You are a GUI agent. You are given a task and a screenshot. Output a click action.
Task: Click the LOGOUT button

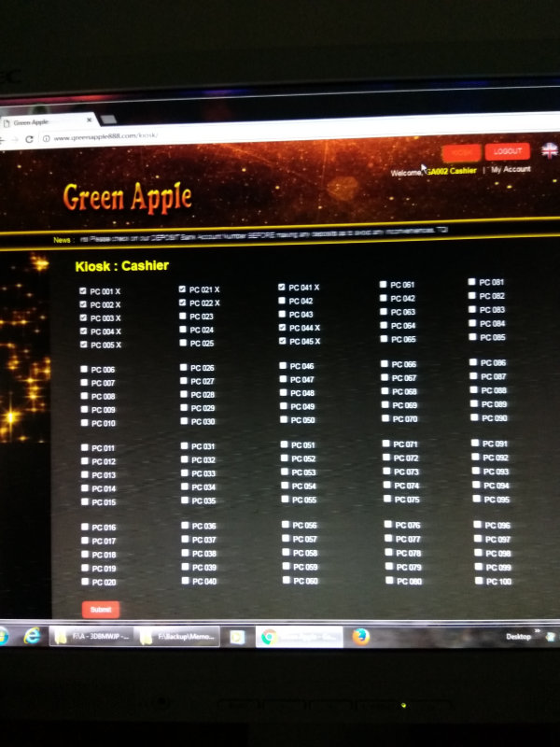(507, 151)
